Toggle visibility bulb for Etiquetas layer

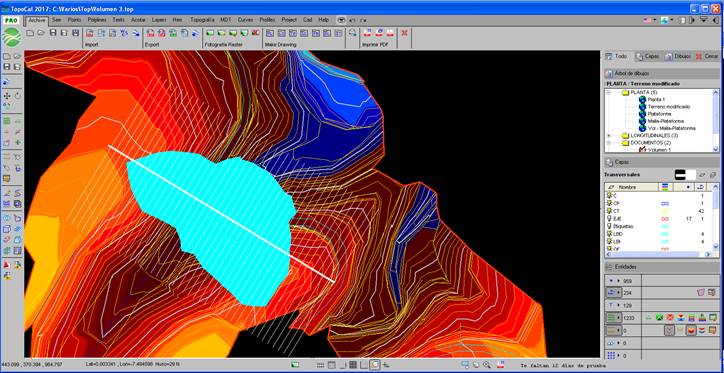tap(609, 226)
